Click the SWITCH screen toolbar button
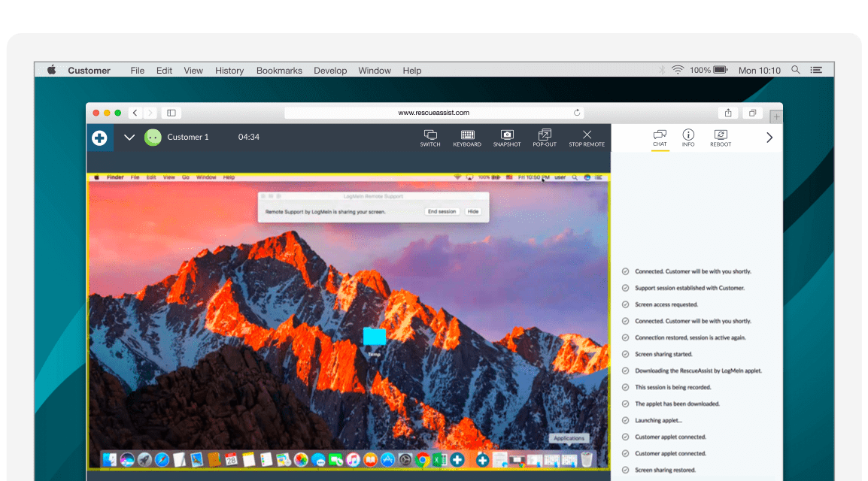 (430, 138)
